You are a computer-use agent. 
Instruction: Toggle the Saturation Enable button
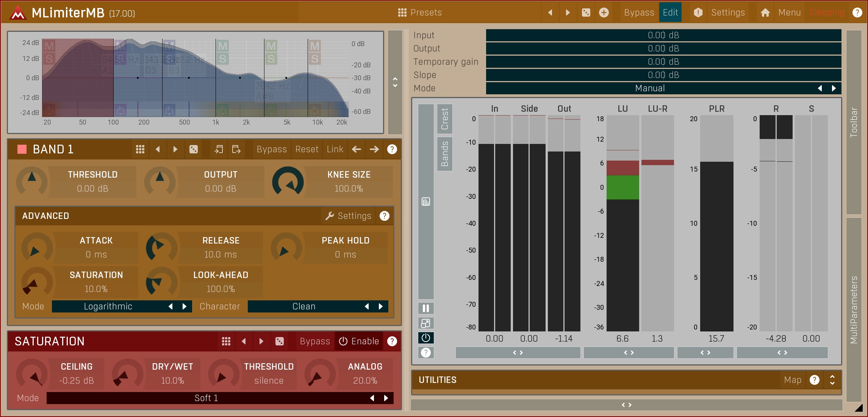359,341
